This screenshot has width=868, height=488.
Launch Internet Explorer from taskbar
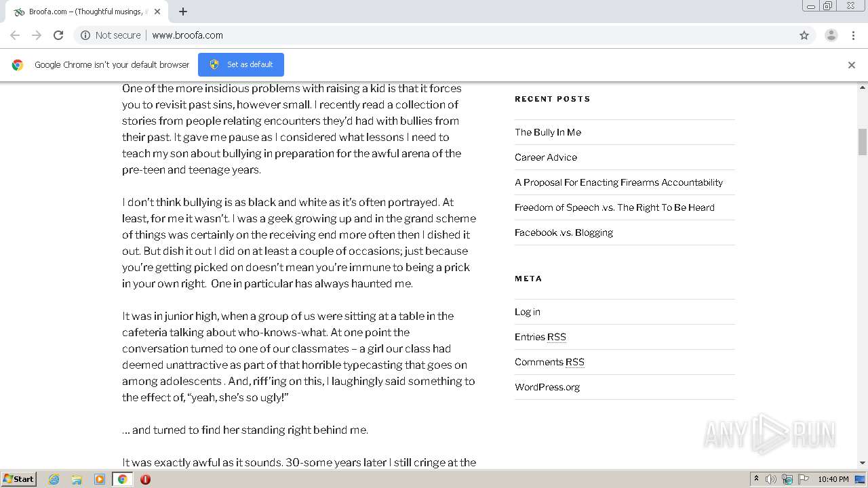(x=54, y=479)
